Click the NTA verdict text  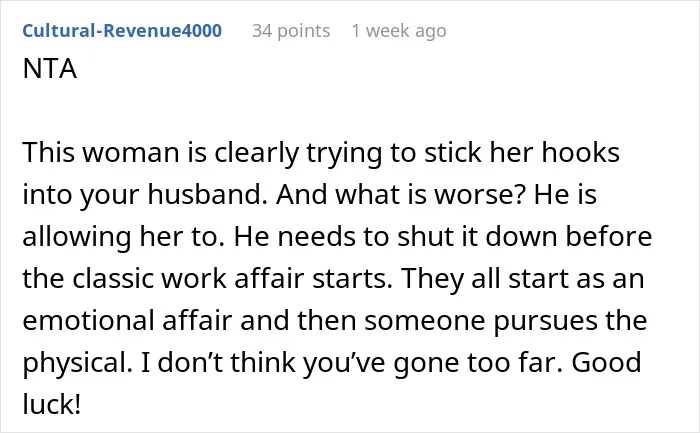[x=50, y=69]
